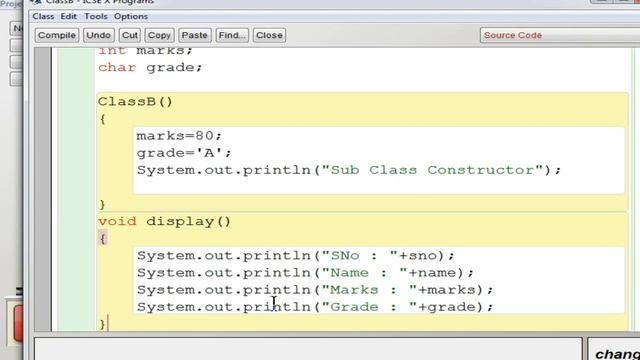Open the Source Code view dropdown
Viewport: 640px width, 360px height.
coord(560,36)
